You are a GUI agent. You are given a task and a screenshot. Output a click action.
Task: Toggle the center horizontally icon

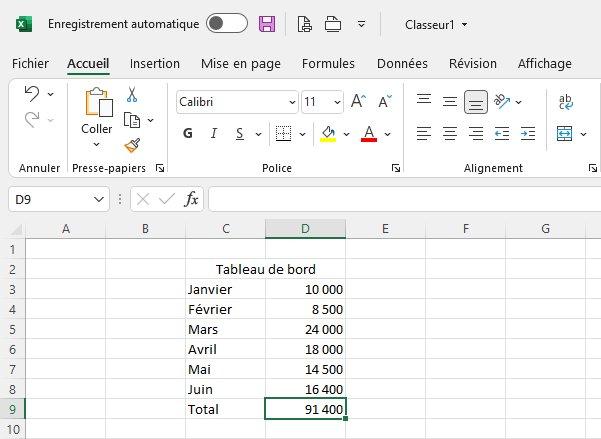450,133
